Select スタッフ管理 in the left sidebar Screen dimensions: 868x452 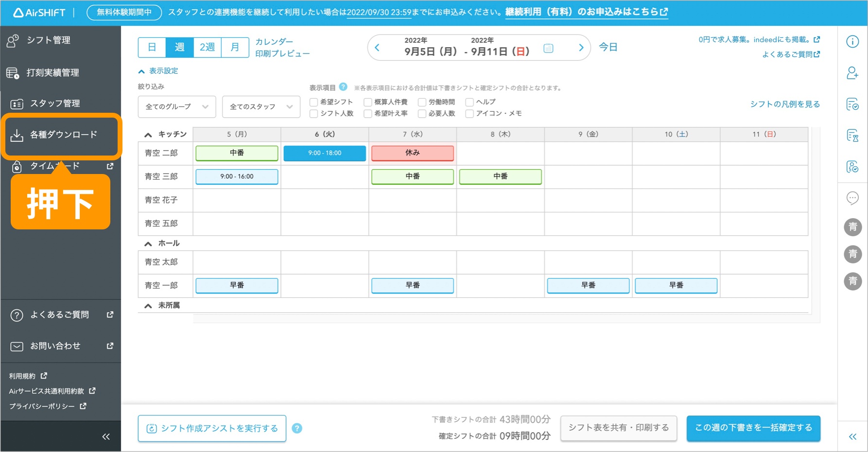click(x=52, y=103)
